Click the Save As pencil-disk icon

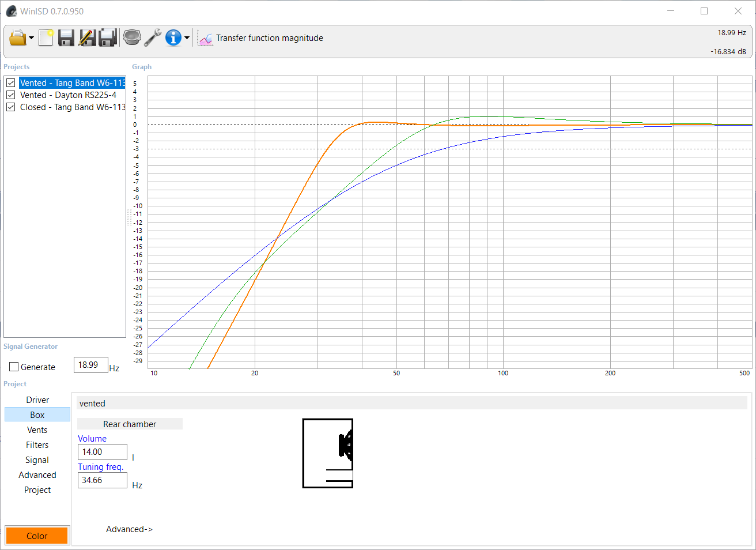click(87, 38)
